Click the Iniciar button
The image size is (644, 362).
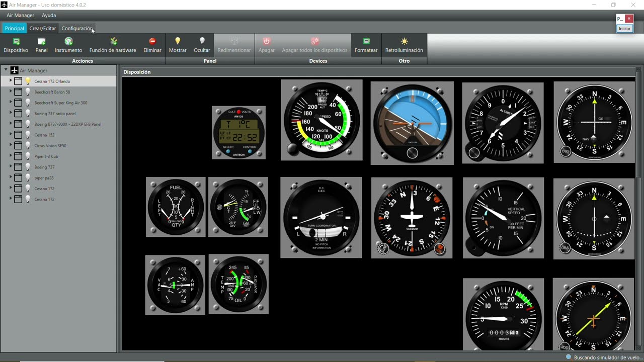624,29
